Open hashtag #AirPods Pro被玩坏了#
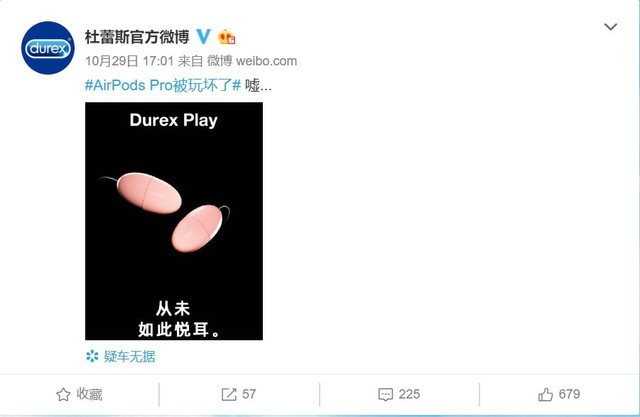This screenshot has height=417, width=640. point(163,85)
